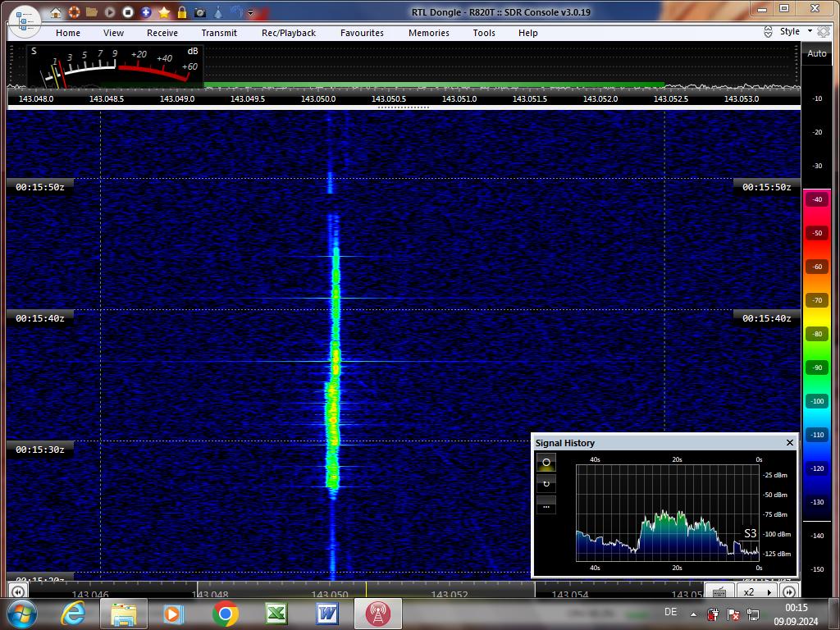Click the green filter bandwidth bar in spectrum
The width and height of the screenshot is (840, 630).
[x=435, y=84]
